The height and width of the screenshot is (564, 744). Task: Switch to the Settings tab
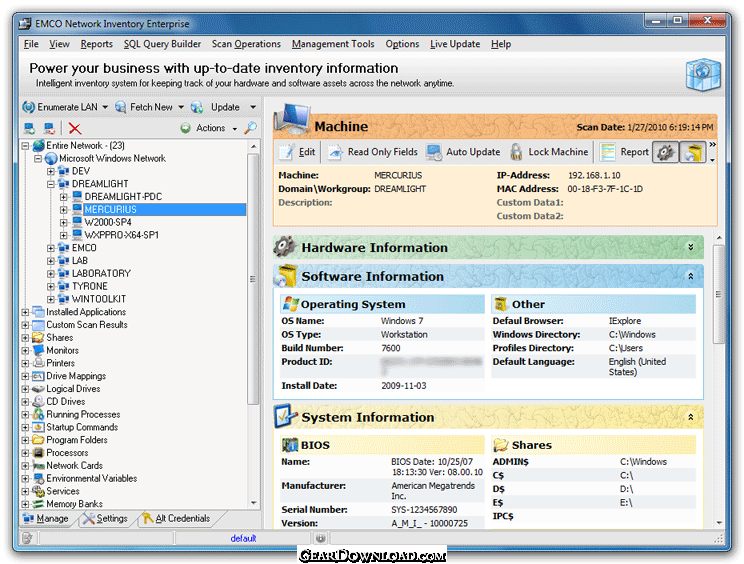point(106,518)
